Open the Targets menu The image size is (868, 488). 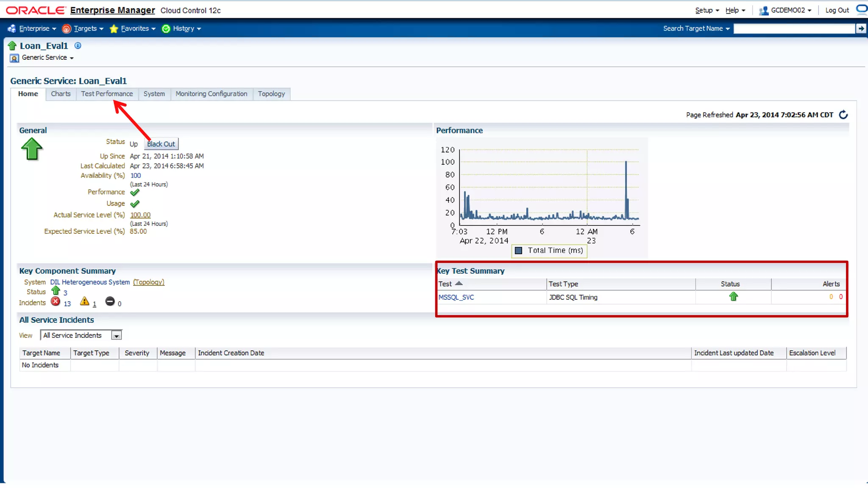[x=89, y=29]
